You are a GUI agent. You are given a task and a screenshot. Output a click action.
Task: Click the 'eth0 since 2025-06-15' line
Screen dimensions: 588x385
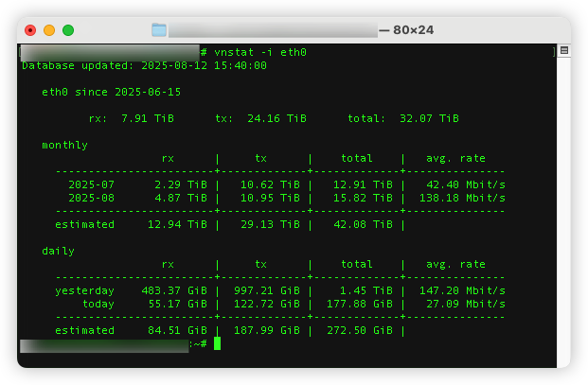click(111, 93)
